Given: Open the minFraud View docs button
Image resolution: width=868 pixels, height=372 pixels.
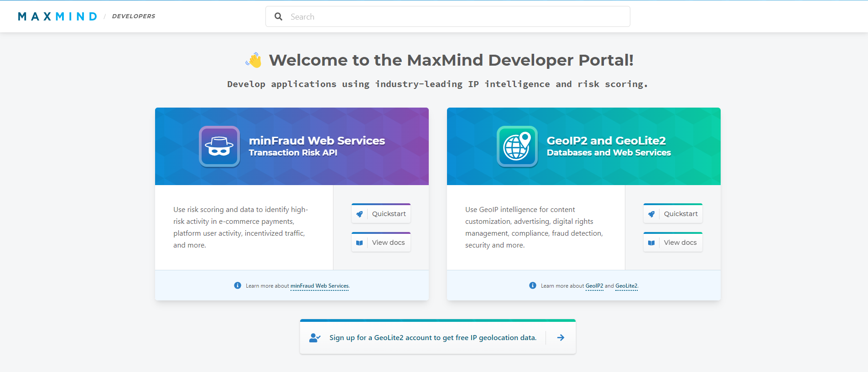Looking at the screenshot, I should click(x=381, y=242).
